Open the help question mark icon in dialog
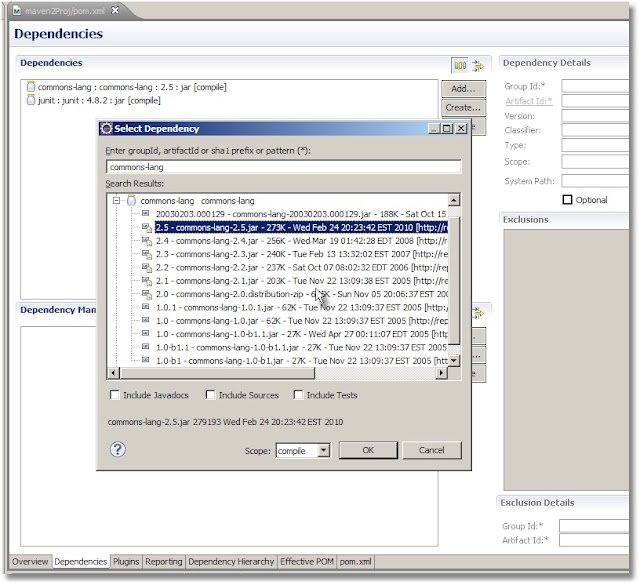Image resolution: width=640 pixels, height=585 pixels. (x=118, y=450)
